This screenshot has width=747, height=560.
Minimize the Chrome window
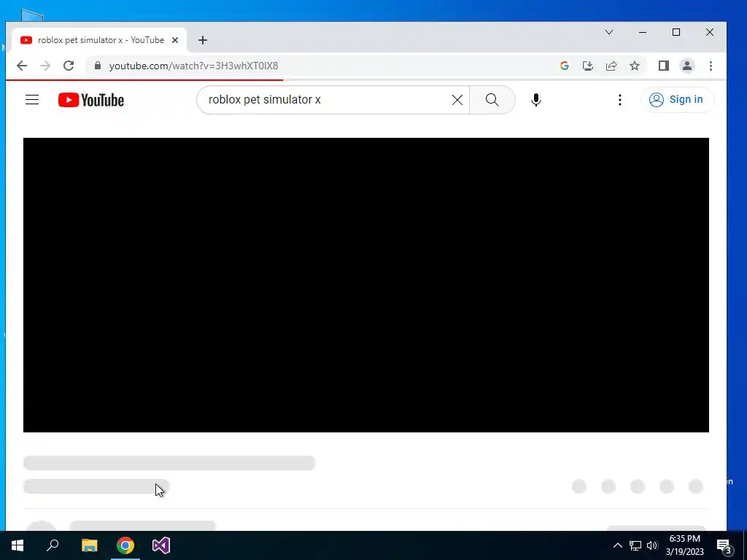coord(643,32)
